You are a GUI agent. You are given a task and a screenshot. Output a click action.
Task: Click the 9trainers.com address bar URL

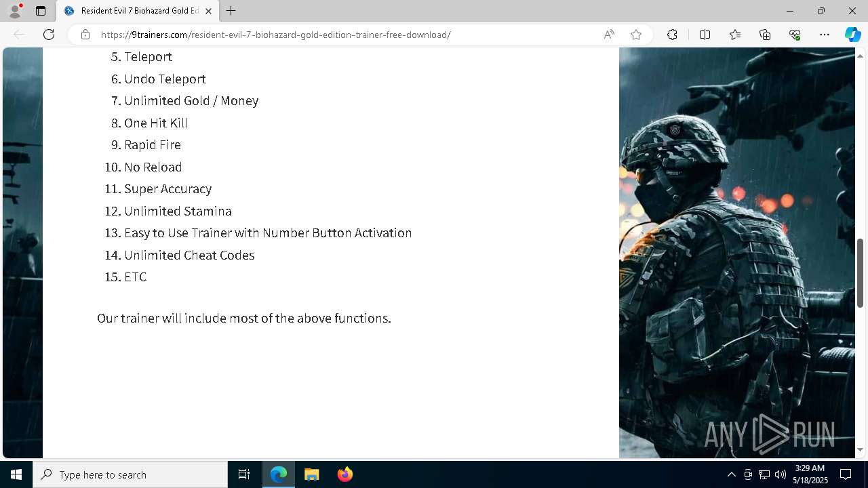point(276,35)
